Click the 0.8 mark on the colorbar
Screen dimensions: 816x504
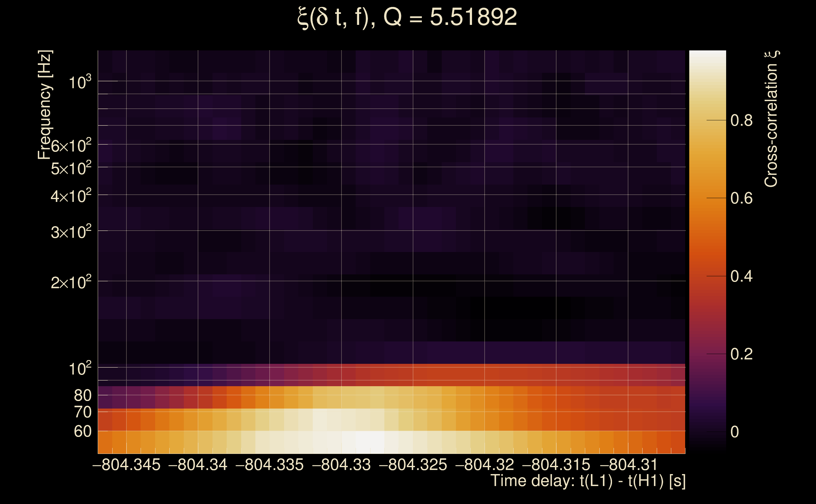pyautogui.click(x=741, y=120)
